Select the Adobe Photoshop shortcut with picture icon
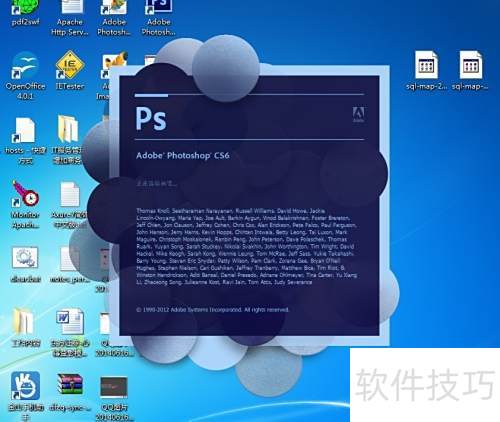Viewport: 500px width, 422px height. coord(114,17)
